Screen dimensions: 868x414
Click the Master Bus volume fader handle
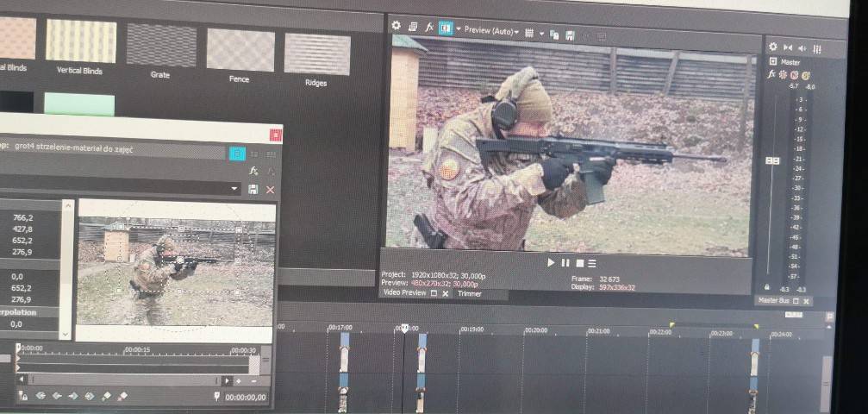click(x=772, y=161)
